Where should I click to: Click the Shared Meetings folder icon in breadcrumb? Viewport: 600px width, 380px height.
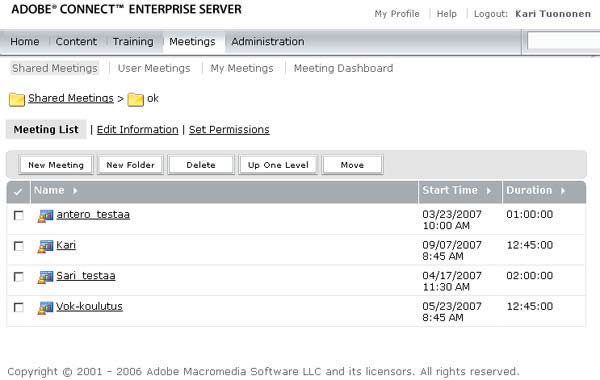click(17, 99)
